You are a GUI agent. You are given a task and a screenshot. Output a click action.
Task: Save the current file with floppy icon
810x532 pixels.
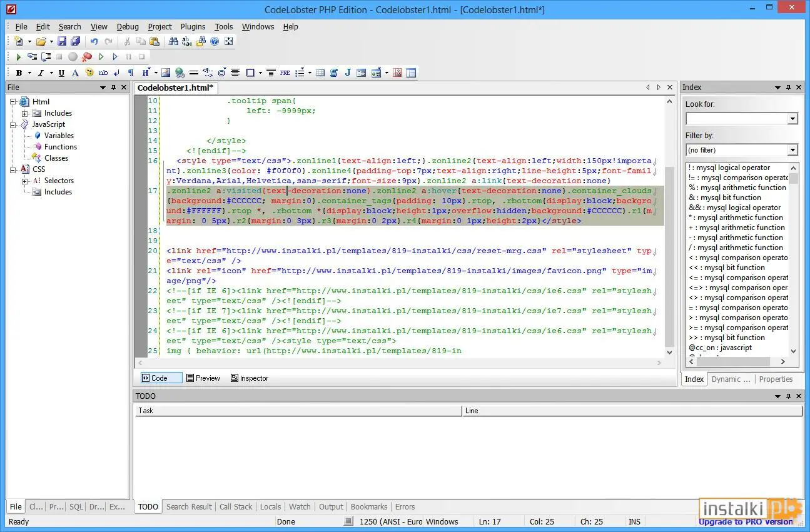(x=61, y=41)
